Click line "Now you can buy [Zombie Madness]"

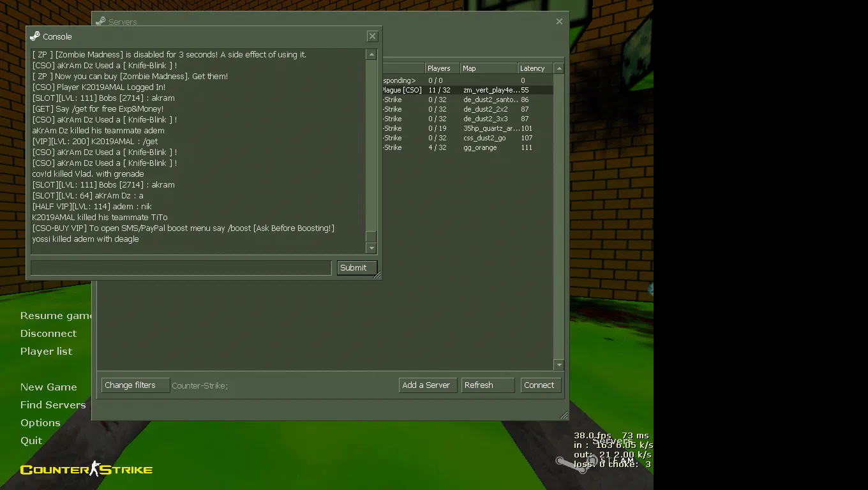(x=130, y=77)
